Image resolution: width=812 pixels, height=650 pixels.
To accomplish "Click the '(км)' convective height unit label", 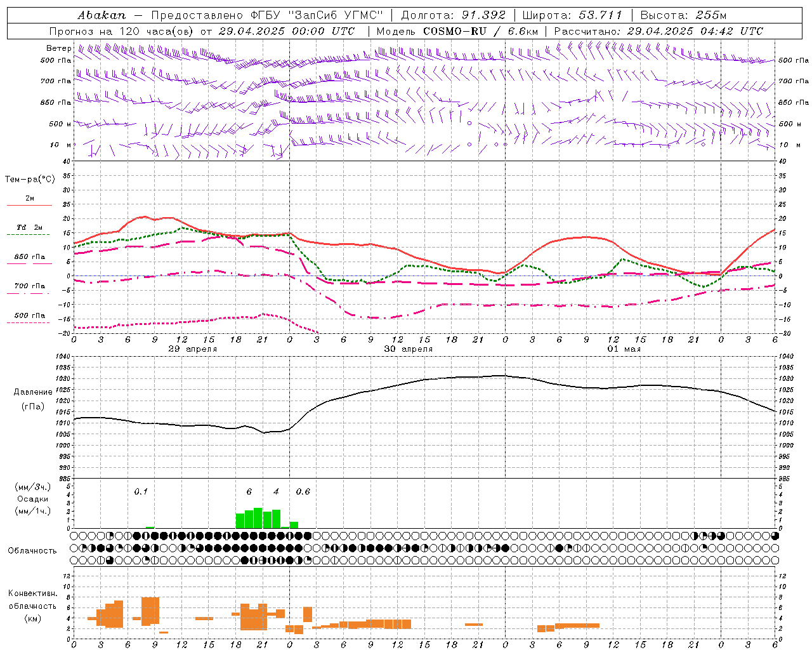I will click(x=32, y=618).
